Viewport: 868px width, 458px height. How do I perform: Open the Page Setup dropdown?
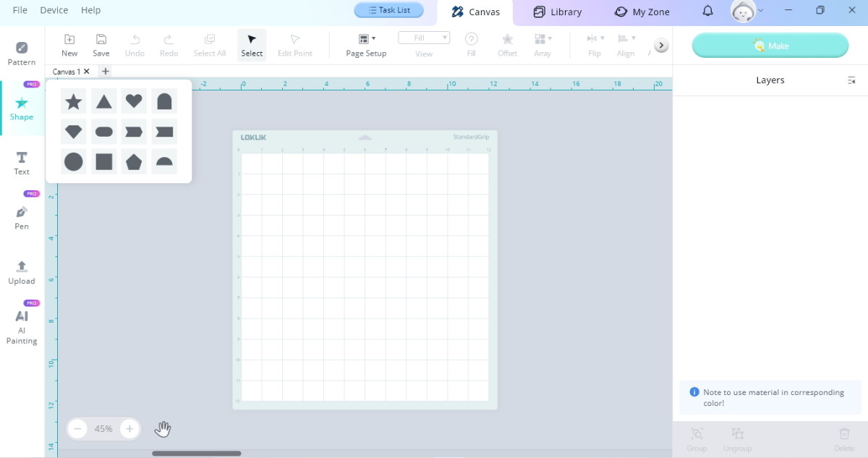366,45
